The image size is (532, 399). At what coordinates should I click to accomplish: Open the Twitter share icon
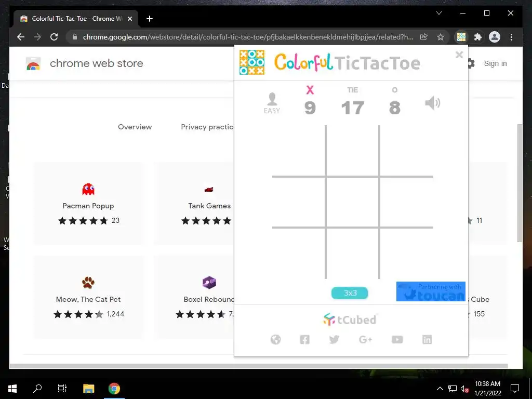[334, 339]
